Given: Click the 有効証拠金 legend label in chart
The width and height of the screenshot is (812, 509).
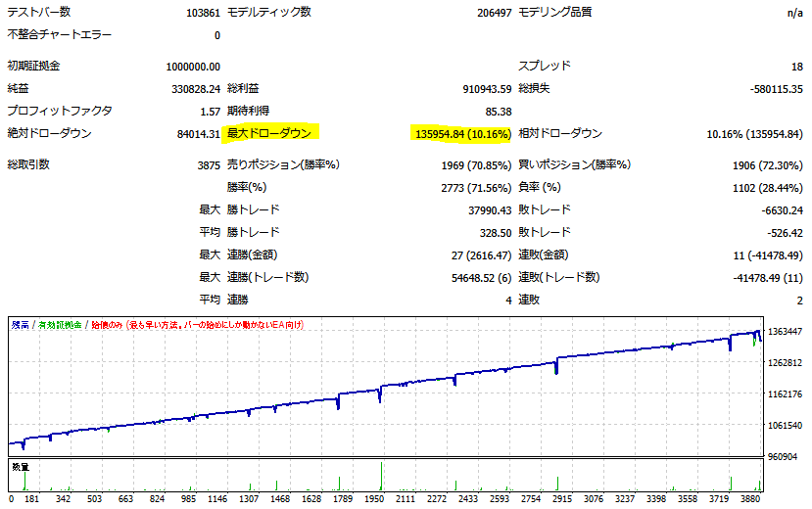Looking at the screenshot, I should pos(59,324).
